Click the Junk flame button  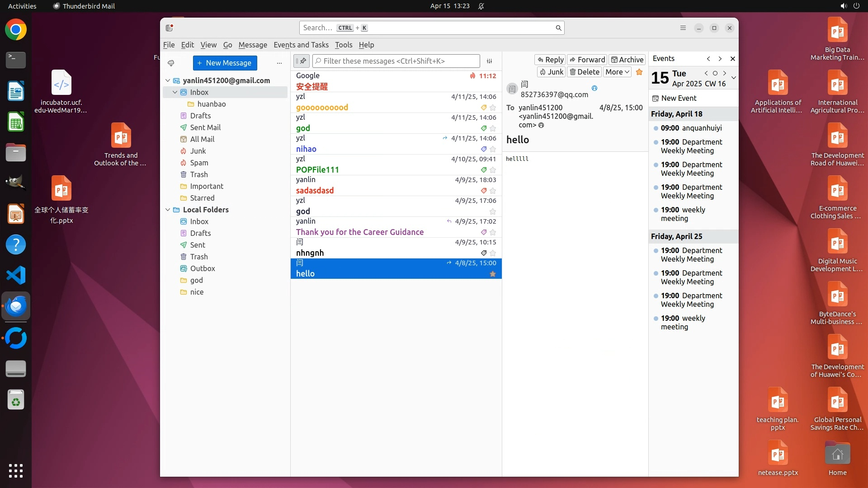pos(551,72)
